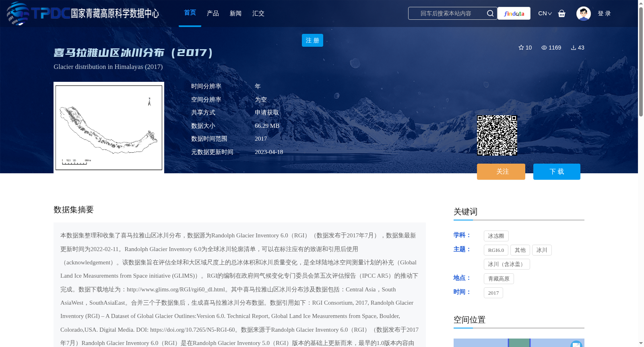644x347 pixels.
Task: Click the 66.29 MB data size value
Action: pos(267,126)
